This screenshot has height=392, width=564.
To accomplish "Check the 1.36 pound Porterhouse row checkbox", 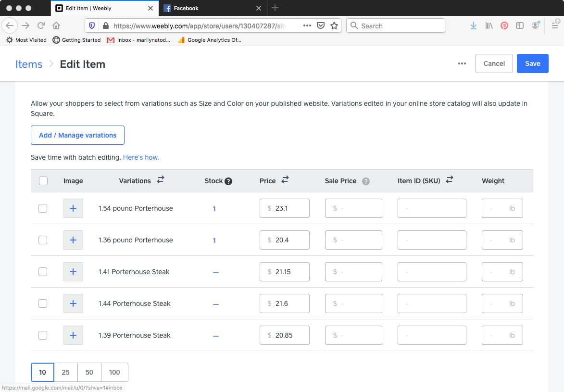I will pyautogui.click(x=43, y=240).
